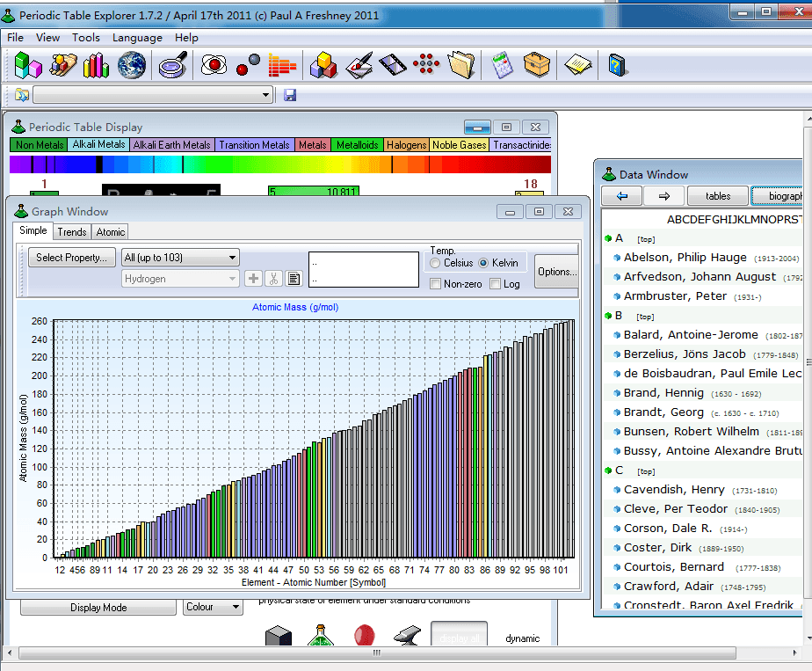Open Abelson, Philip Hauge biography link
Image resolution: width=812 pixels, height=671 pixels.
coord(685,258)
